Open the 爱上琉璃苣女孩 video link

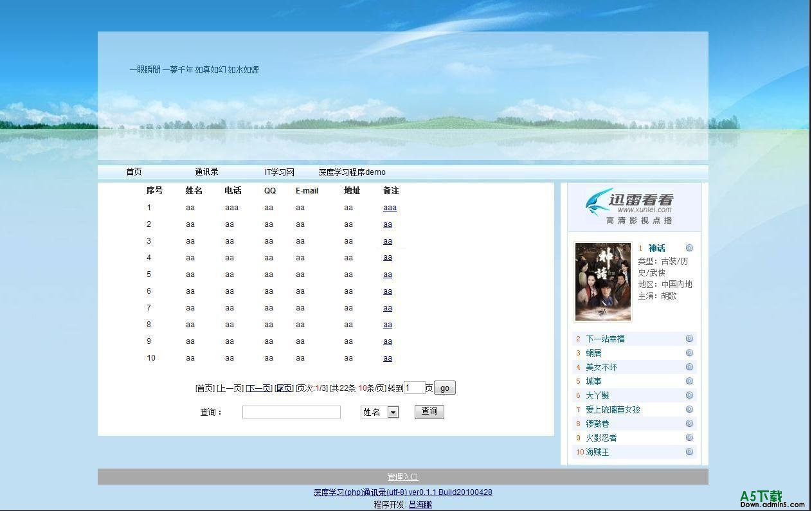(613, 409)
